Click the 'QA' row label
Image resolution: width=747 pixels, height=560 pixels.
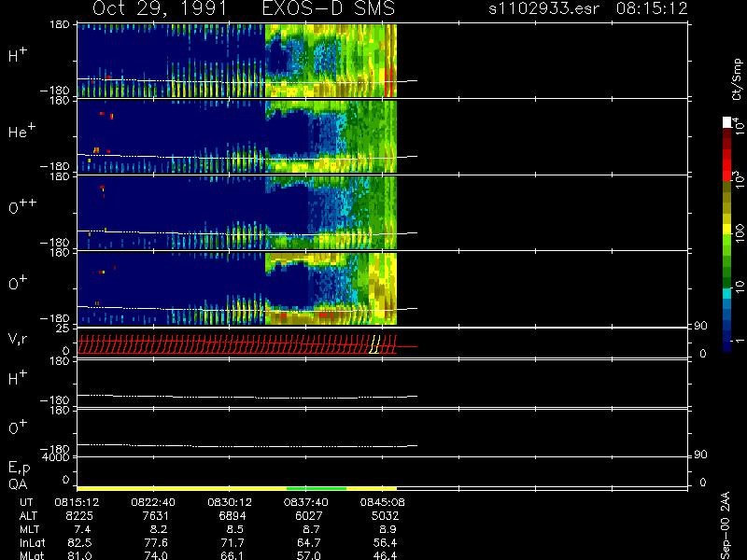18,484
